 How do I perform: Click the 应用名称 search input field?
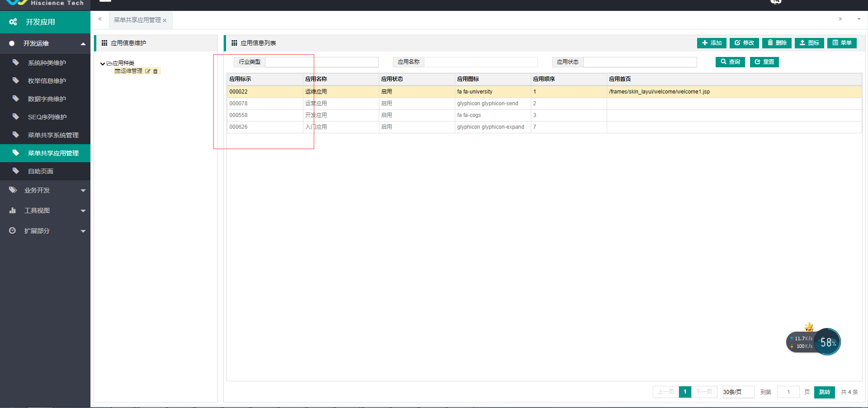pos(481,62)
